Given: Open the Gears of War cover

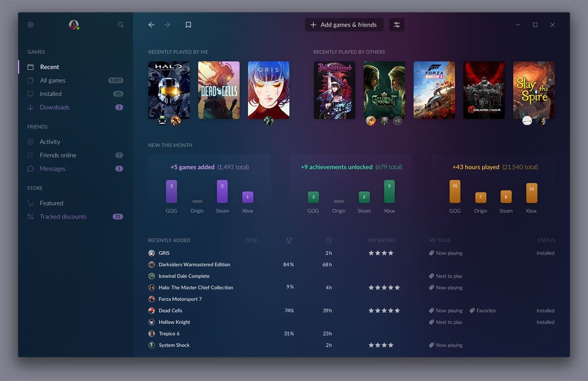Looking at the screenshot, I should click(484, 90).
